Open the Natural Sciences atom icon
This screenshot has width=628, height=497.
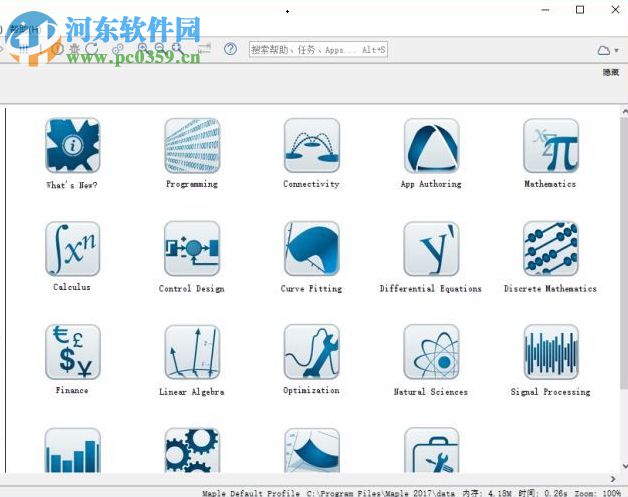point(431,352)
